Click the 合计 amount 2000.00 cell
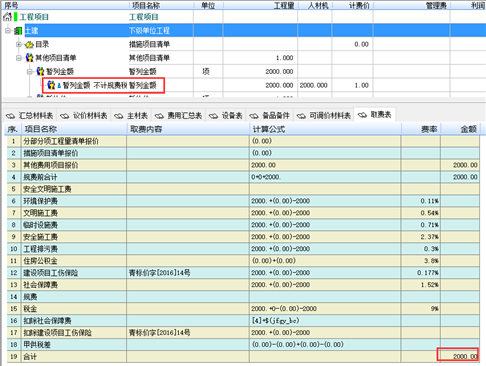The image size is (486, 366). [460, 357]
